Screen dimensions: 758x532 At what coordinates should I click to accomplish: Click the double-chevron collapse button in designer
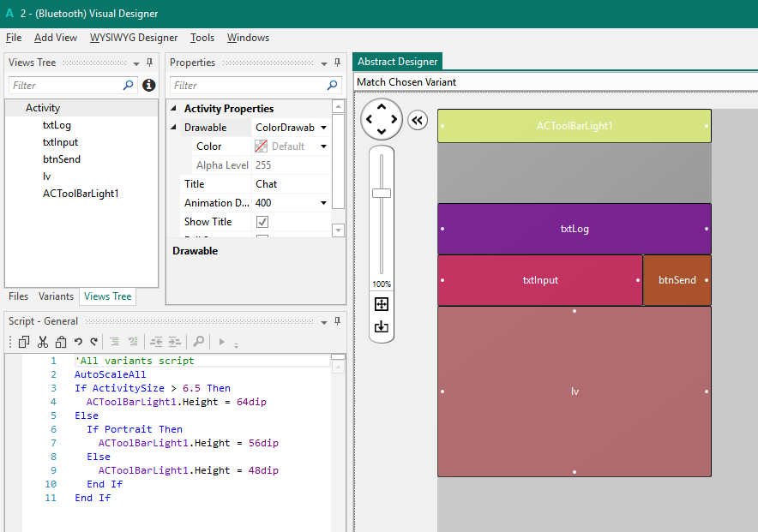pos(418,120)
